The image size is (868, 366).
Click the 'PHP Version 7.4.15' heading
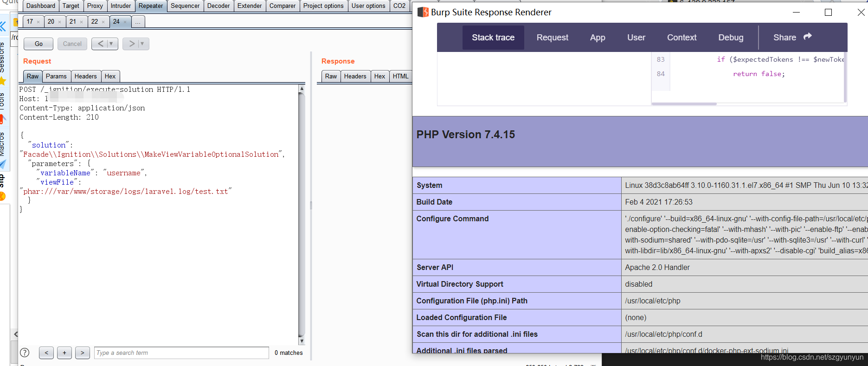[466, 135]
